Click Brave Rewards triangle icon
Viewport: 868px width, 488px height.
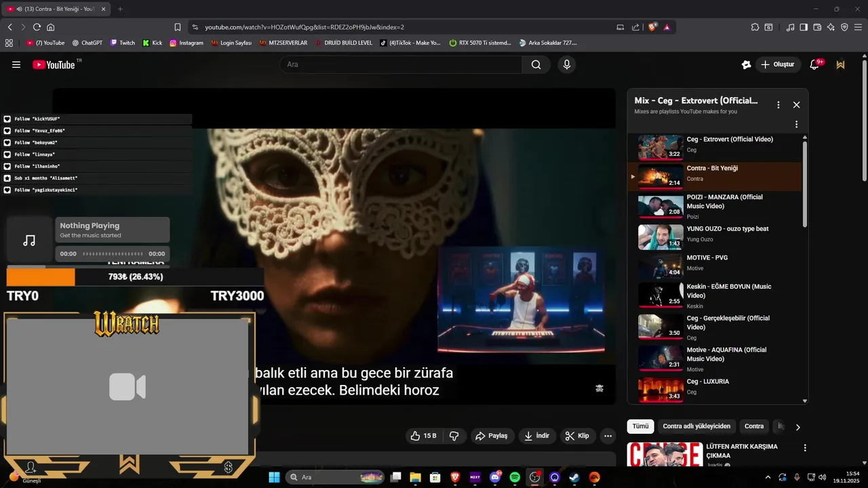pyautogui.click(x=667, y=27)
